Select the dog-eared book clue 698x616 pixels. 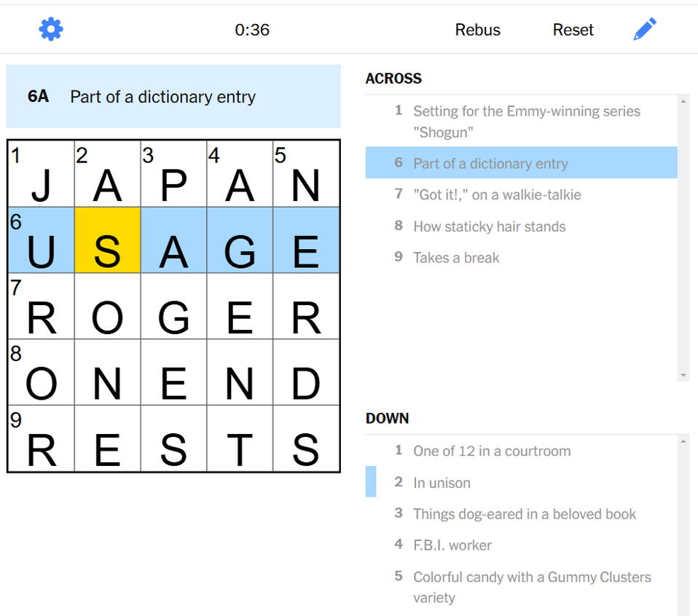525,514
